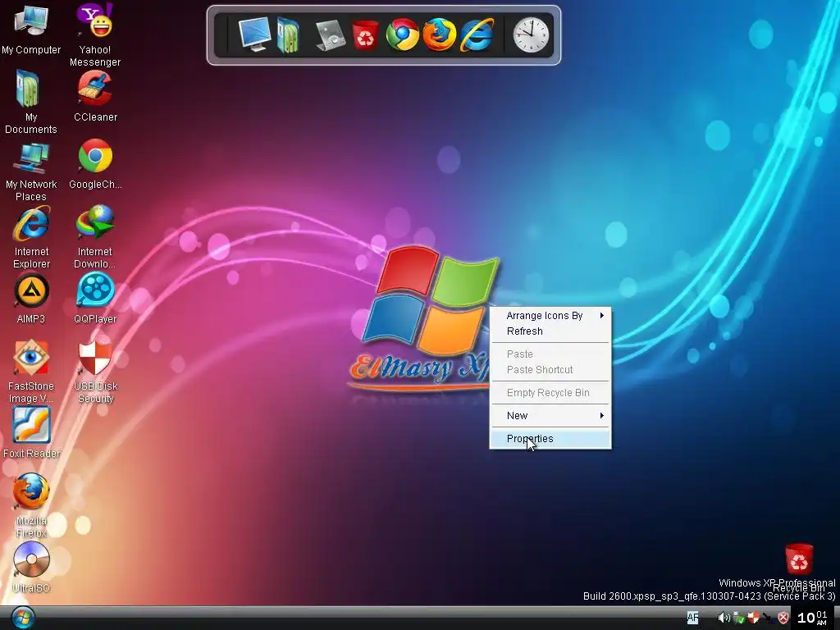Launch Chrome from the top dock

click(x=402, y=34)
